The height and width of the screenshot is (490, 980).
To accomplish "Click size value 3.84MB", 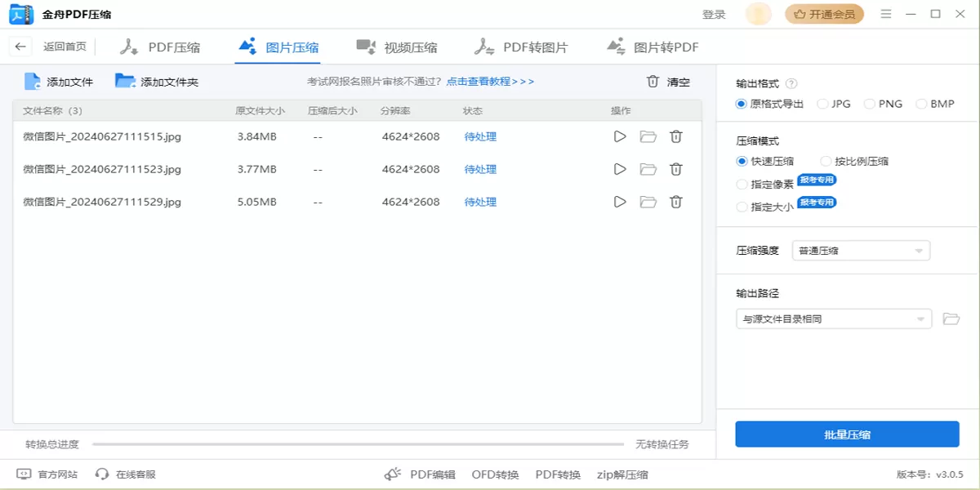I will [256, 136].
